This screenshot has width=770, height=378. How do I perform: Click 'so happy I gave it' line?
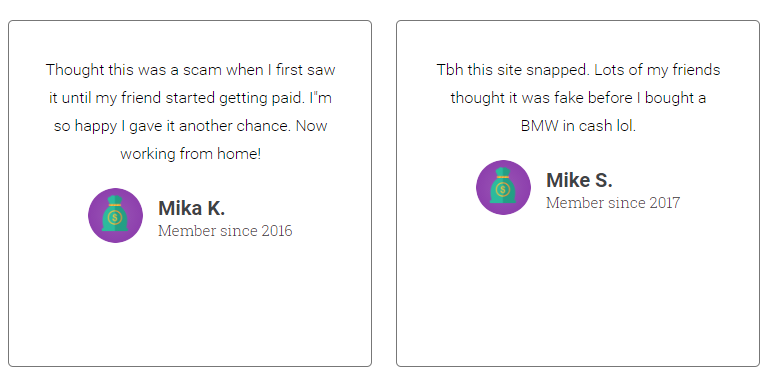191,126
